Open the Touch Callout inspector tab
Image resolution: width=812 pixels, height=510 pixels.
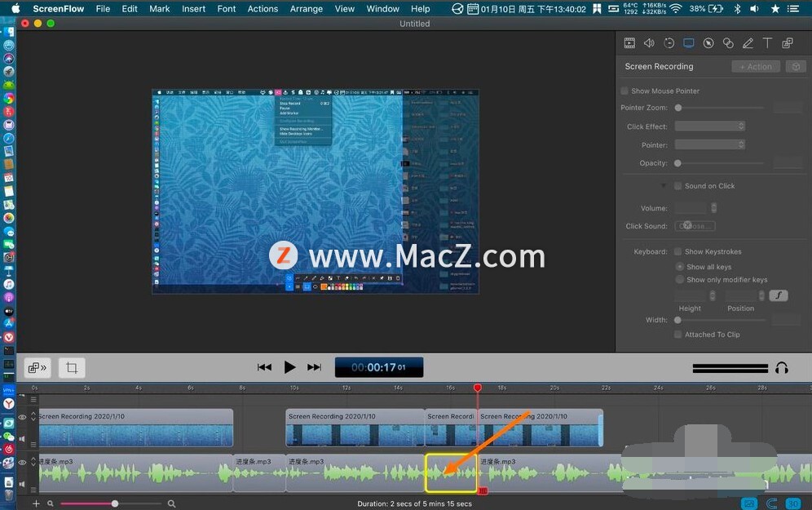727,43
